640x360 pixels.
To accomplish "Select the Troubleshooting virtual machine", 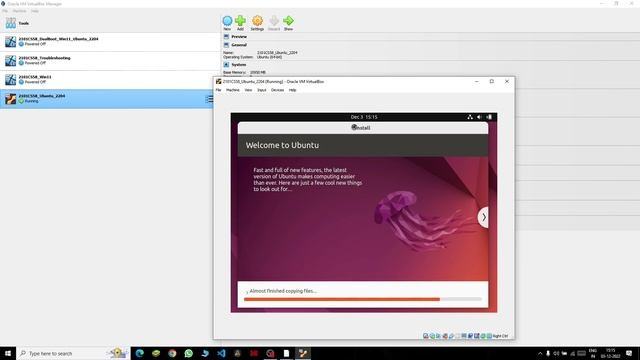I will [x=110, y=60].
